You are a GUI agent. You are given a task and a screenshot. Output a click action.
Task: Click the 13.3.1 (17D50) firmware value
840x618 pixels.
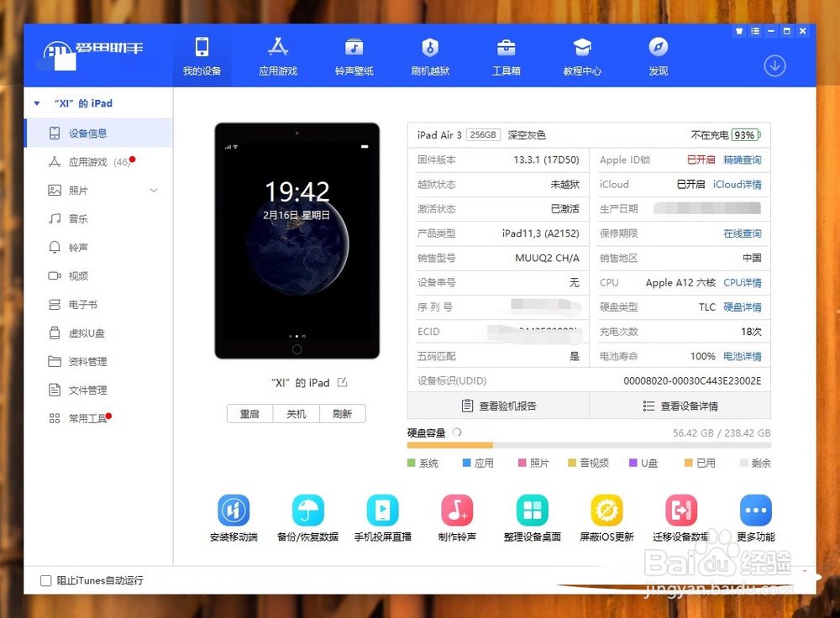click(546, 160)
